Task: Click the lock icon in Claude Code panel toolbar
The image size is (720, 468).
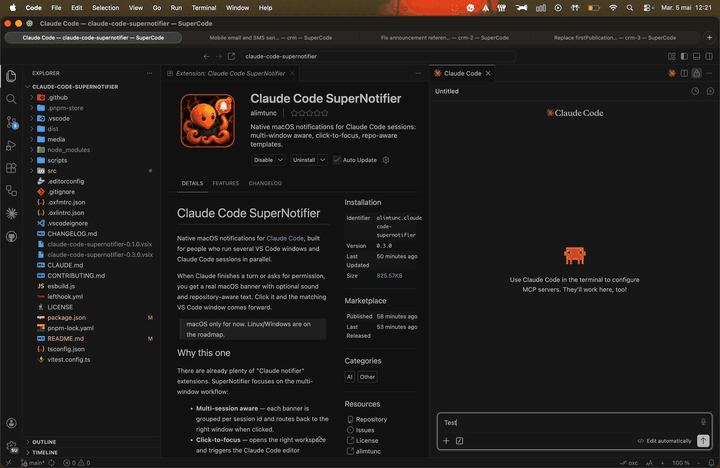Action: point(697,73)
